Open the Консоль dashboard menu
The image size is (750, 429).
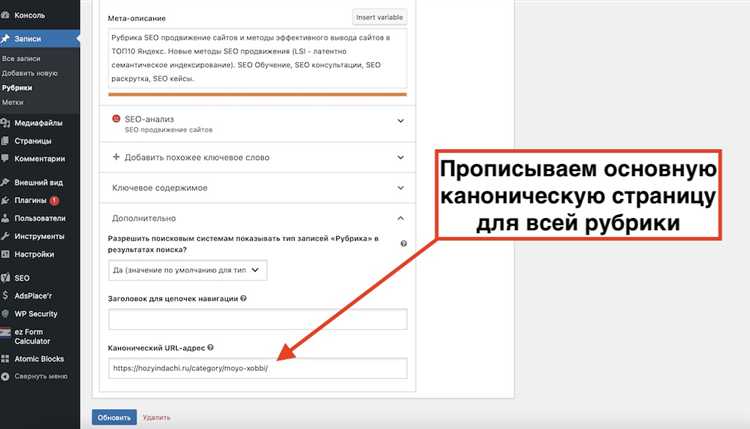pyautogui.click(x=29, y=15)
